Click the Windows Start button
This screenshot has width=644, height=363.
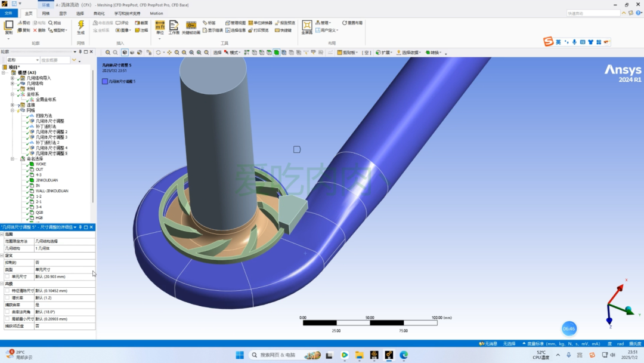[x=240, y=355]
